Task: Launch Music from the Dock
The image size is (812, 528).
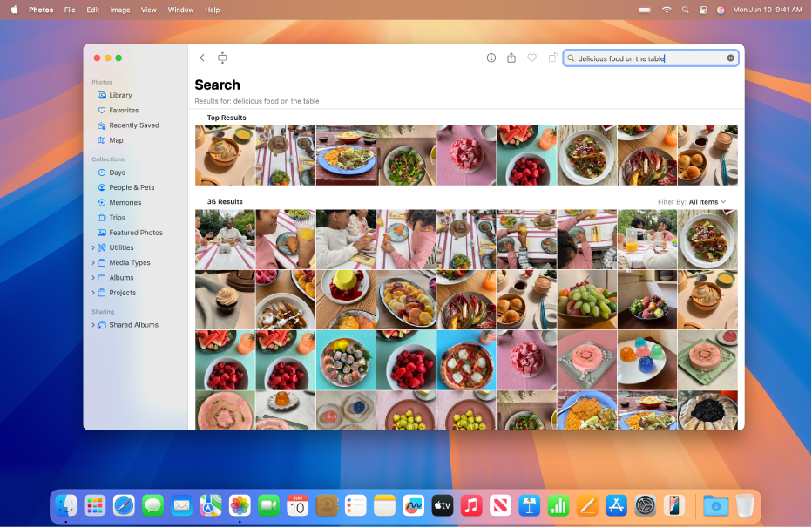Action: [x=470, y=505]
